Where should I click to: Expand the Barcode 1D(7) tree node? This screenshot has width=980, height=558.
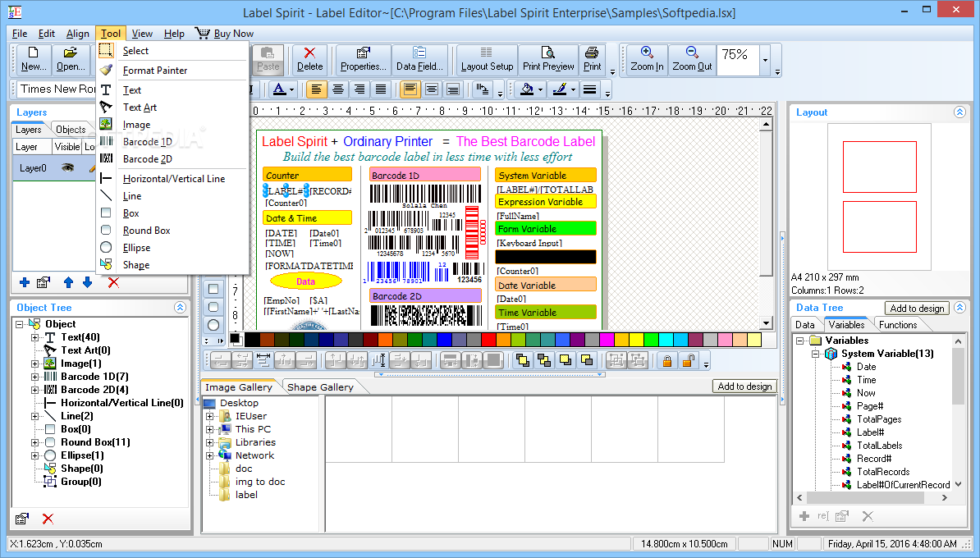[35, 377]
